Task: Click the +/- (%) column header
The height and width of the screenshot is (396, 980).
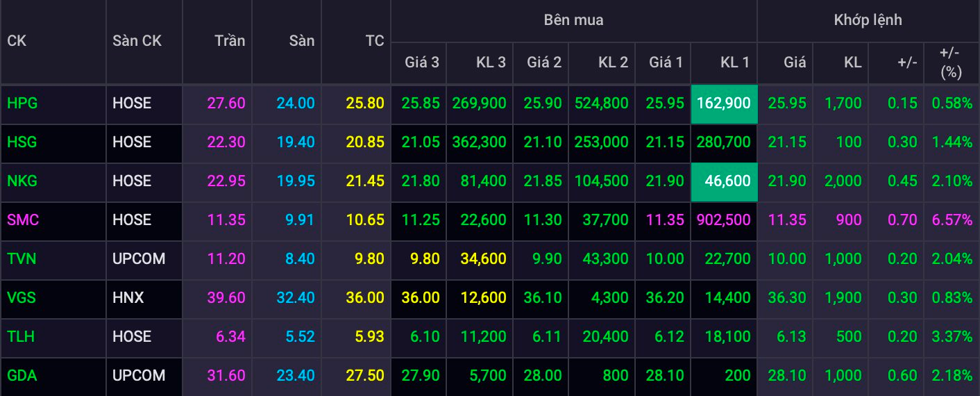Action: 950,62
